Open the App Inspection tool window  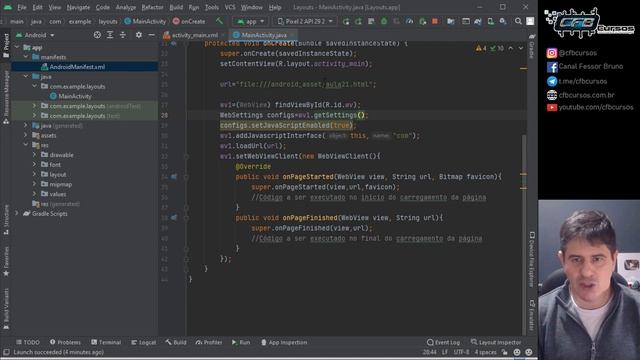click(284, 342)
